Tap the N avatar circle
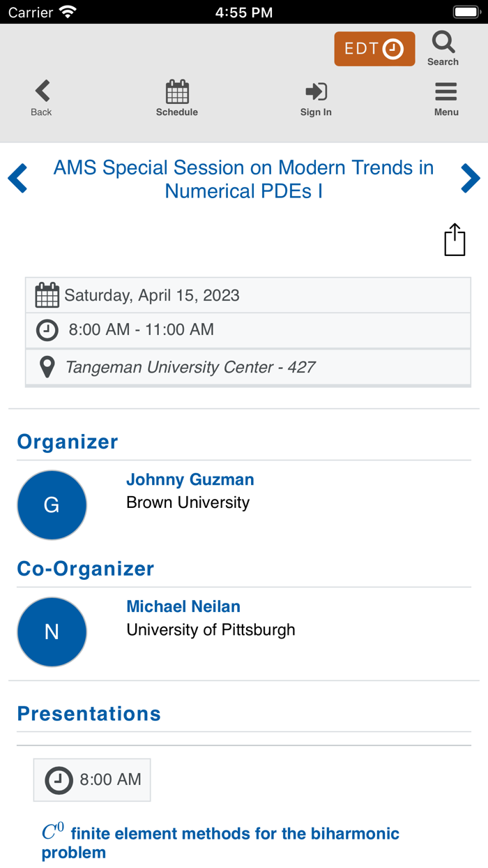This screenshot has height=868, width=488. [52, 632]
